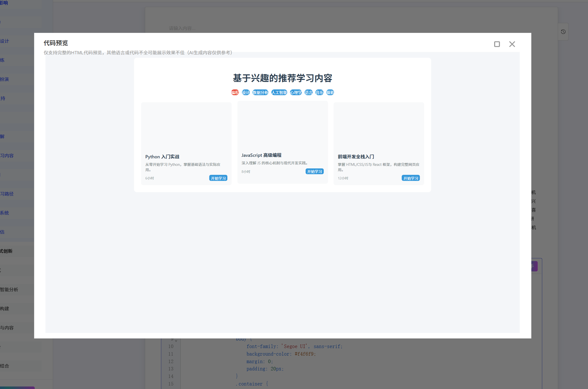Image resolution: width=588 pixels, height=389 pixels.
Task: Pick the 语言 interest tag
Action: click(308, 92)
